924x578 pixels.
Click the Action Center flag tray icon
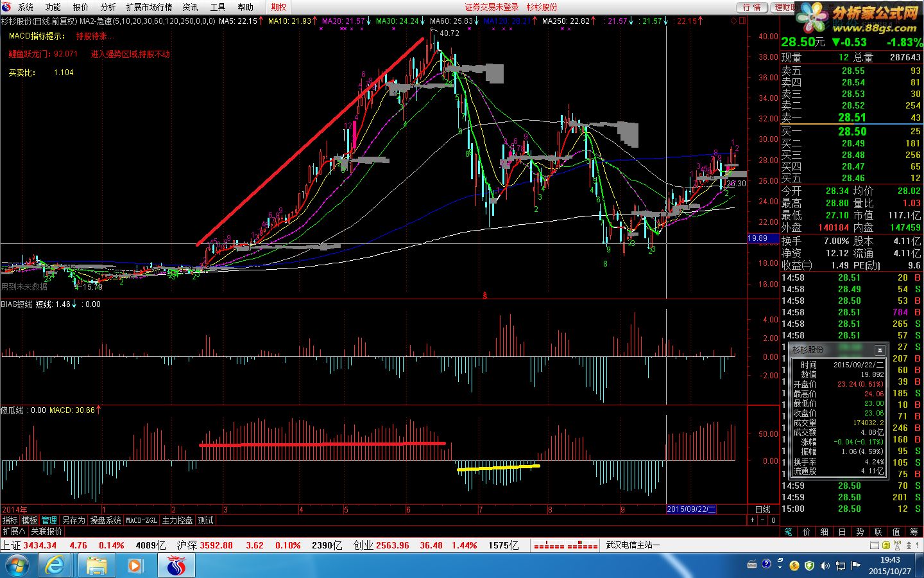[x=855, y=566]
